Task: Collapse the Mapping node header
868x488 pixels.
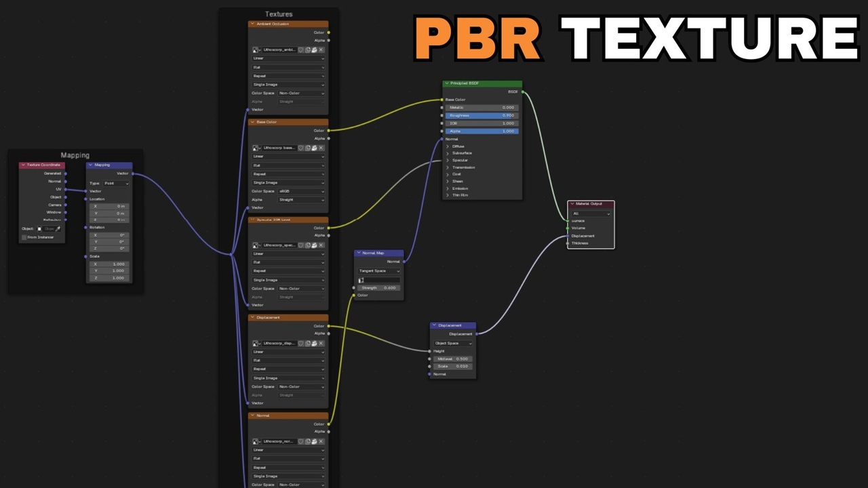Action: click(x=91, y=165)
